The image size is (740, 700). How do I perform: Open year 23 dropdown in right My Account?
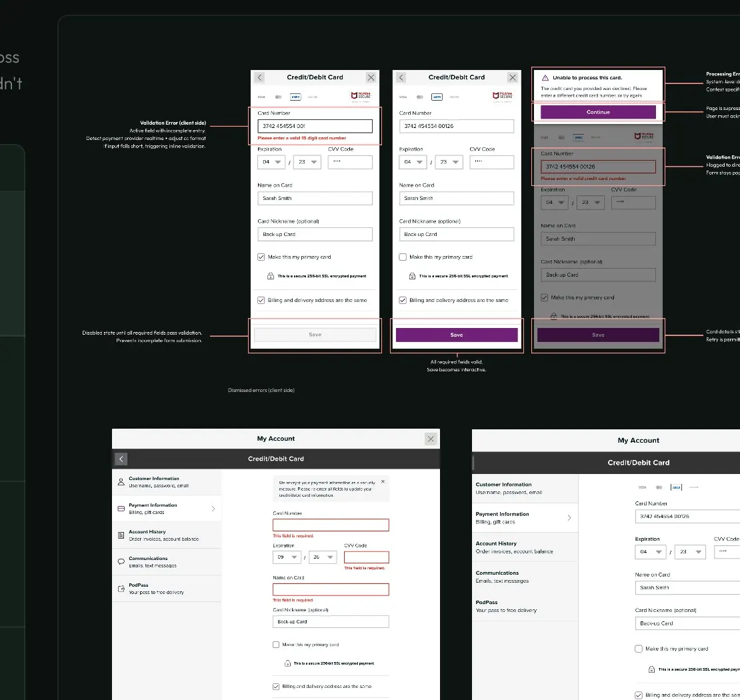click(x=691, y=552)
